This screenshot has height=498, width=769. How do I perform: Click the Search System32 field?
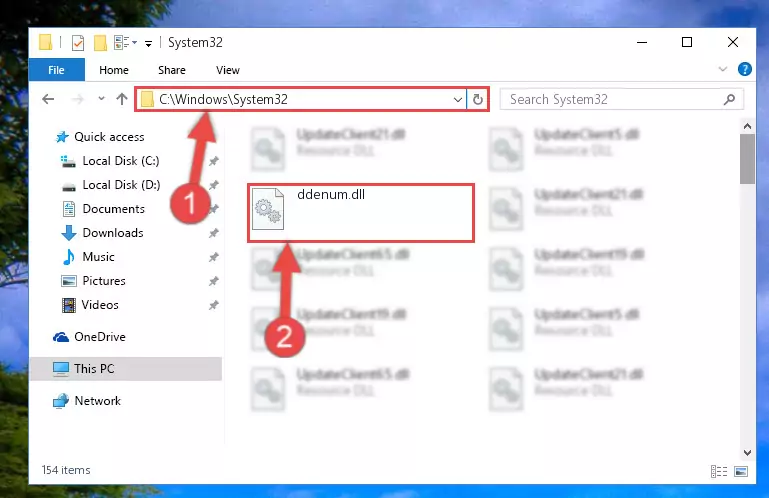[621, 100]
